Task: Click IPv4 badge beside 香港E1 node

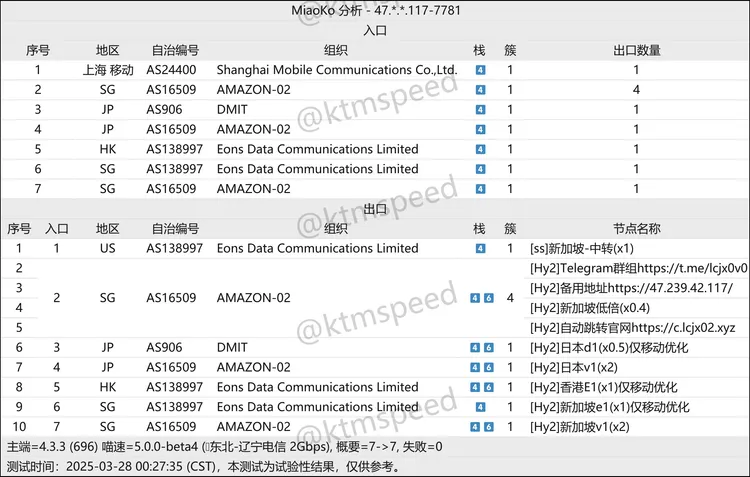Action: click(x=474, y=387)
